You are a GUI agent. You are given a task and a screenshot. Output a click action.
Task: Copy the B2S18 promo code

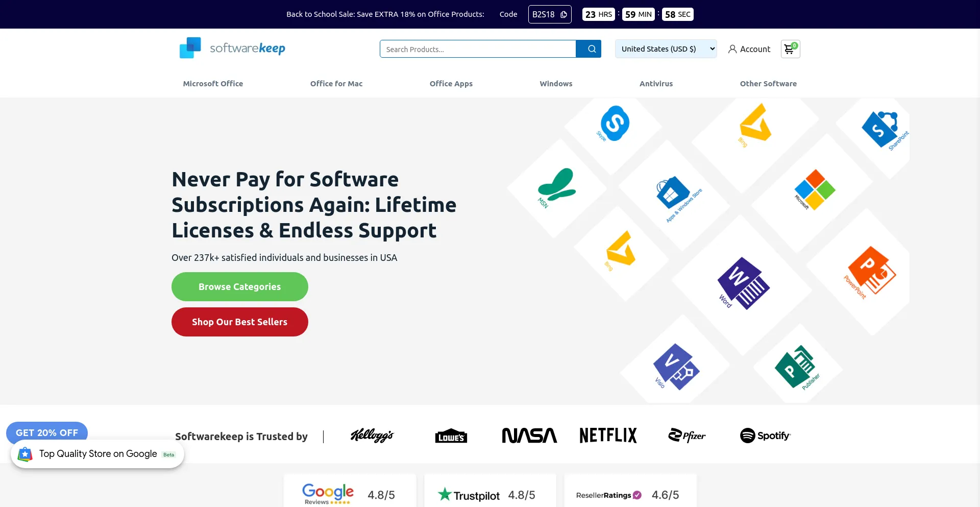click(563, 14)
